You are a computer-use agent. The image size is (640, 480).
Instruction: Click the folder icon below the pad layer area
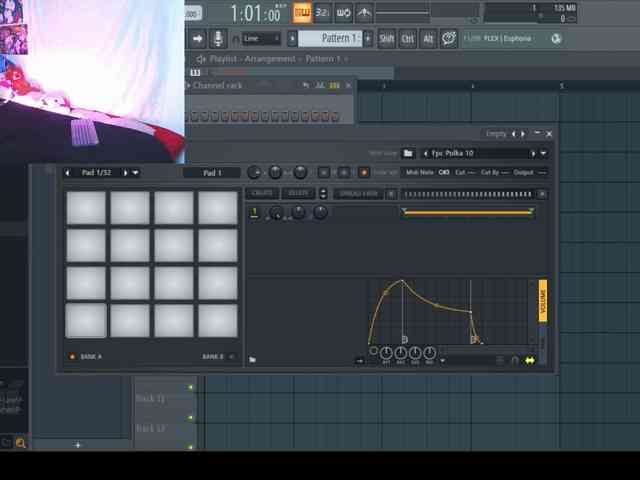coord(252,359)
